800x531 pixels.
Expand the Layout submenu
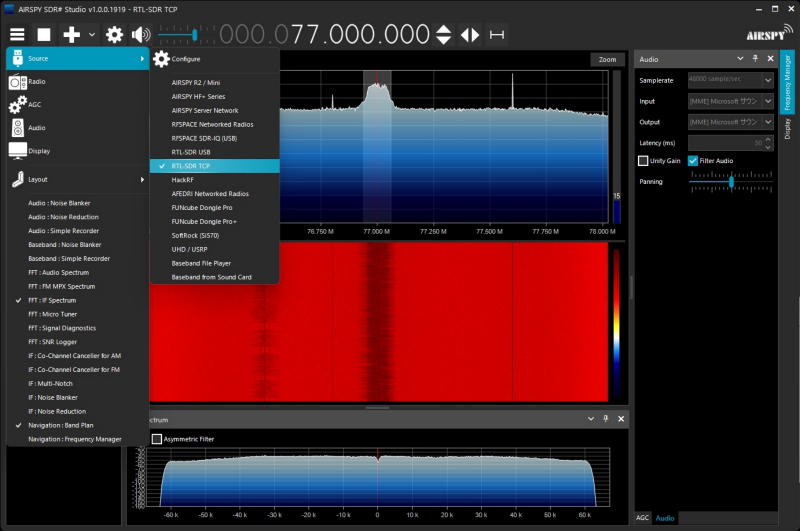(x=78, y=180)
